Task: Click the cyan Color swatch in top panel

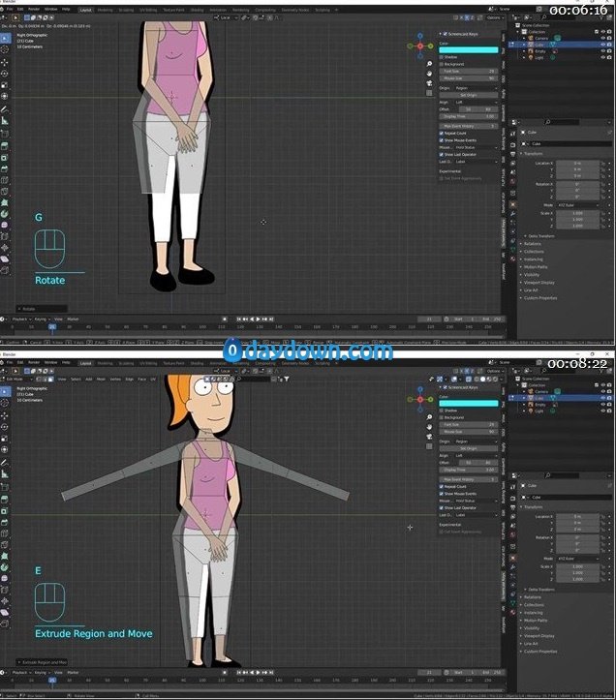Action: [469, 49]
